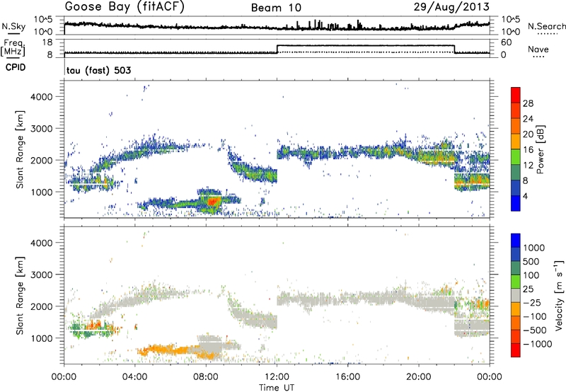The height and width of the screenshot is (392, 566).
Task: Select the "N.Search" legend label
Action: [x=546, y=26]
